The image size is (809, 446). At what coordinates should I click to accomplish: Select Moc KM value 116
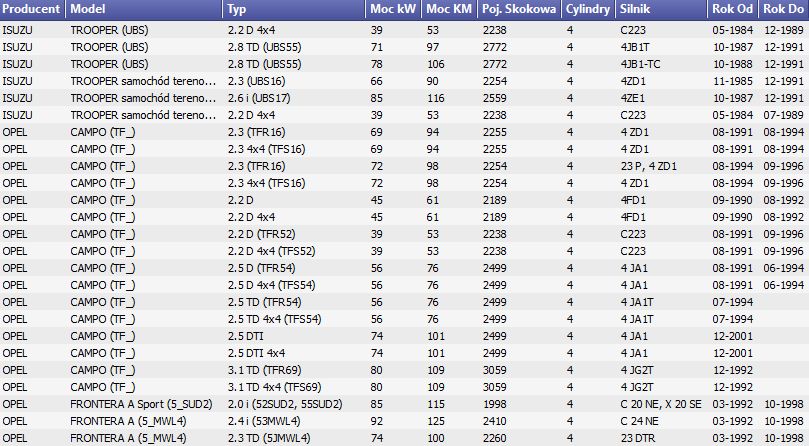tap(436, 98)
